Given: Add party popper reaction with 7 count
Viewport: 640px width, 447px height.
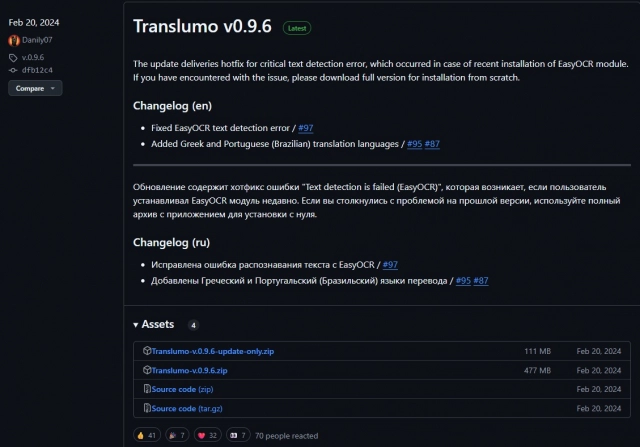Looking at the screenshot, I should (x=177, y=436).
